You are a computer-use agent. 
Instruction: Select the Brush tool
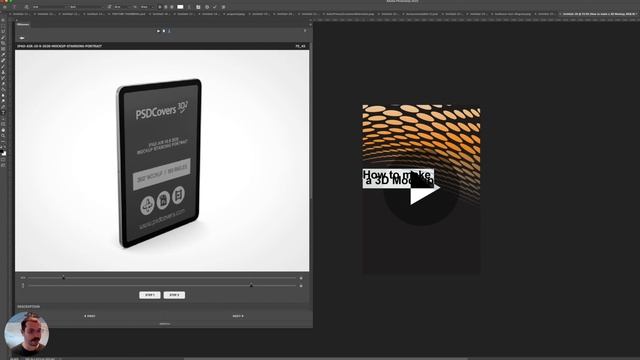[3, 66]
